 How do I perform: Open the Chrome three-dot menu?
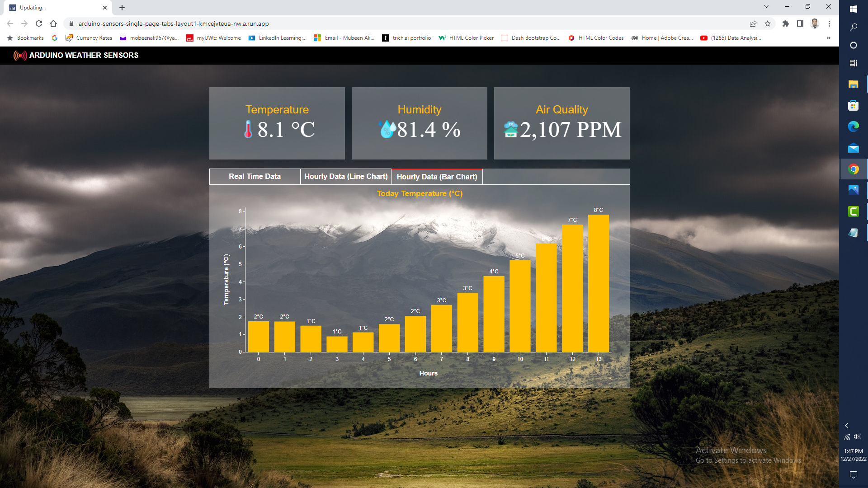click(x=829, y=23)
